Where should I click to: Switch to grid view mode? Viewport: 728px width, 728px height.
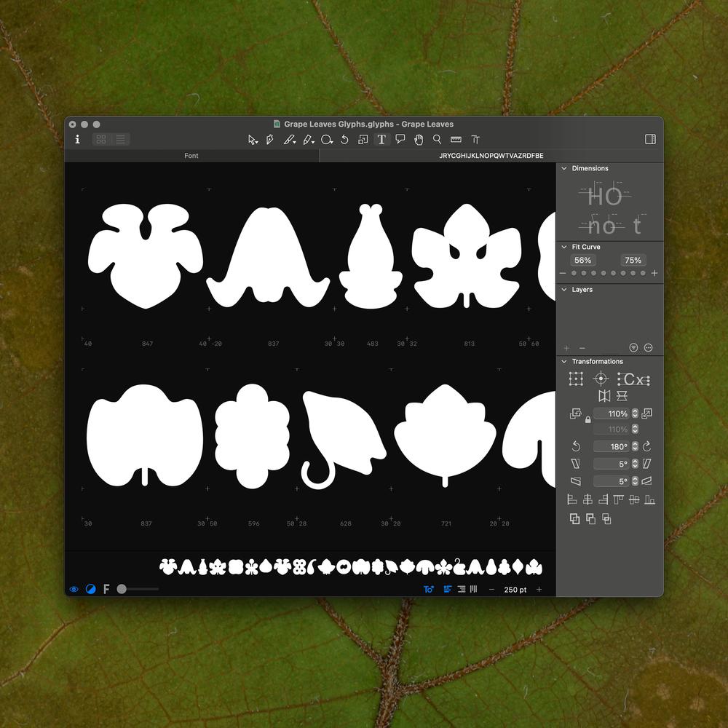(101, 139)
